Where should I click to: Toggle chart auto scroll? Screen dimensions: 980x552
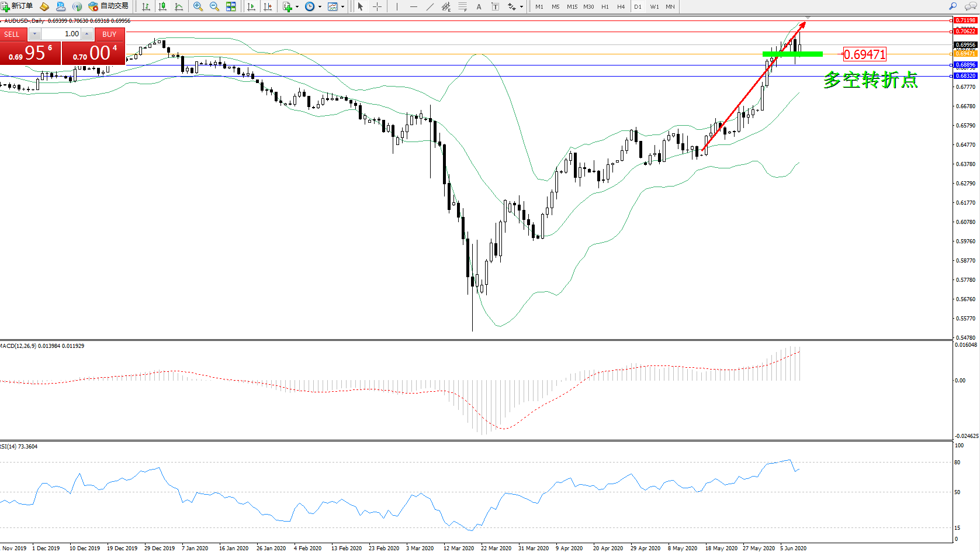[251, 6]
